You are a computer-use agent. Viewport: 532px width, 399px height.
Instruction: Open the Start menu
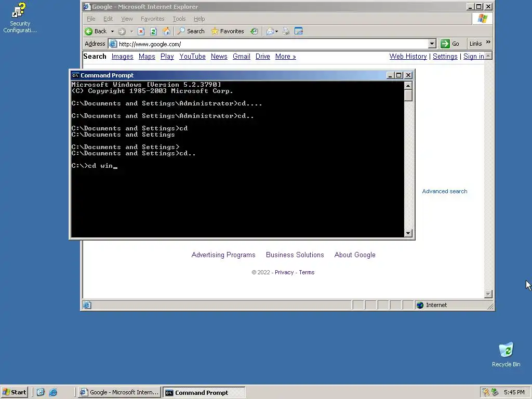click(14, 392)
